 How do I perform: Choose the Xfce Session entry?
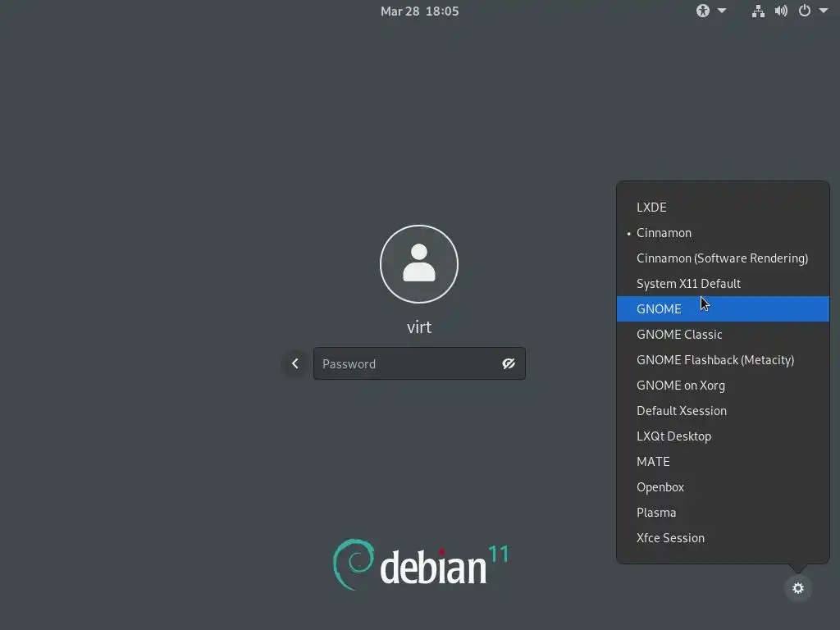723,538
